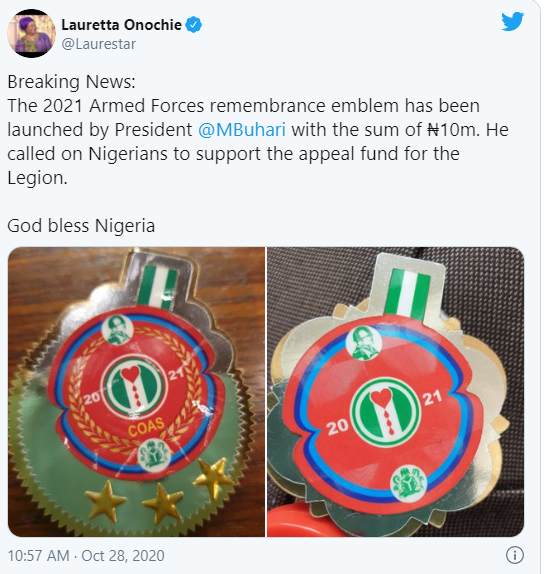544x574 pixels.
Task: Click the coat of arms on right emblem
Action: tap(408, 484)
